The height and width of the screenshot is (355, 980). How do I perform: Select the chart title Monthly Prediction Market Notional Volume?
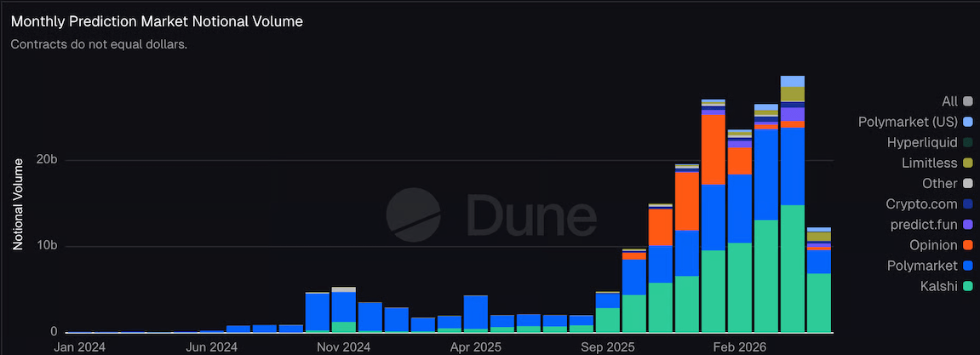(157, 21)
